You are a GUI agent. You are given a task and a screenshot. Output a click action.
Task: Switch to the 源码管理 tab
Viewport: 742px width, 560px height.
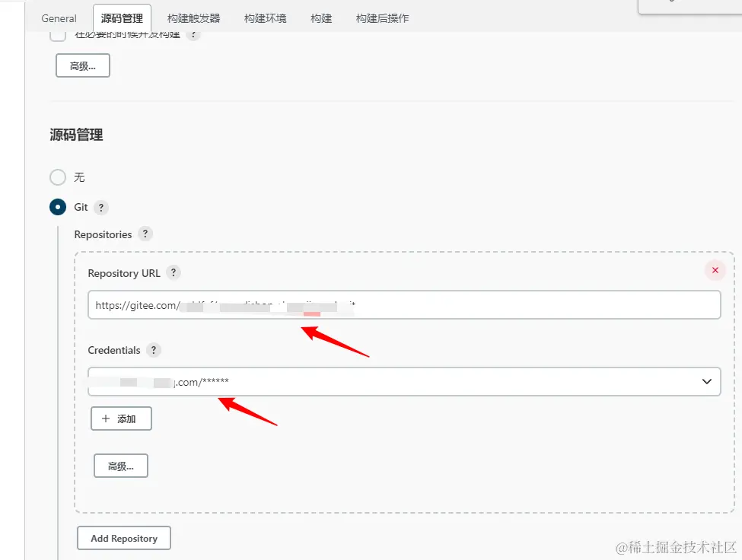tap(122, 18)
